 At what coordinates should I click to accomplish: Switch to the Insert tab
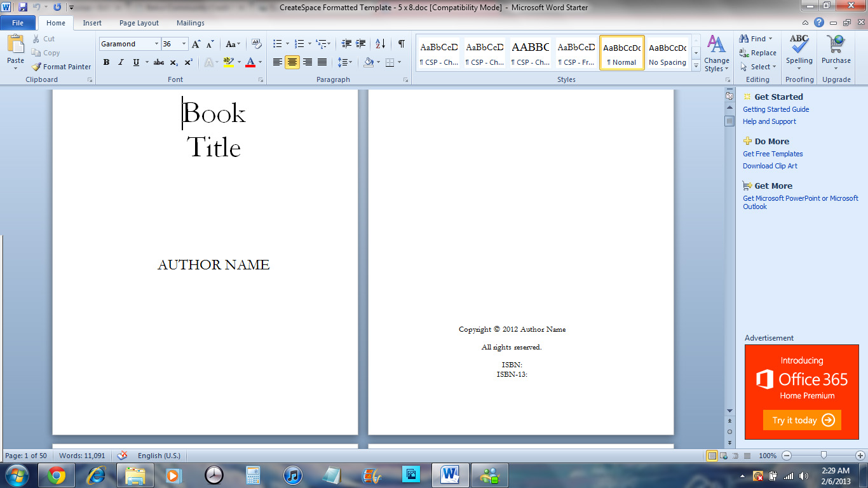tap(92, 23)
